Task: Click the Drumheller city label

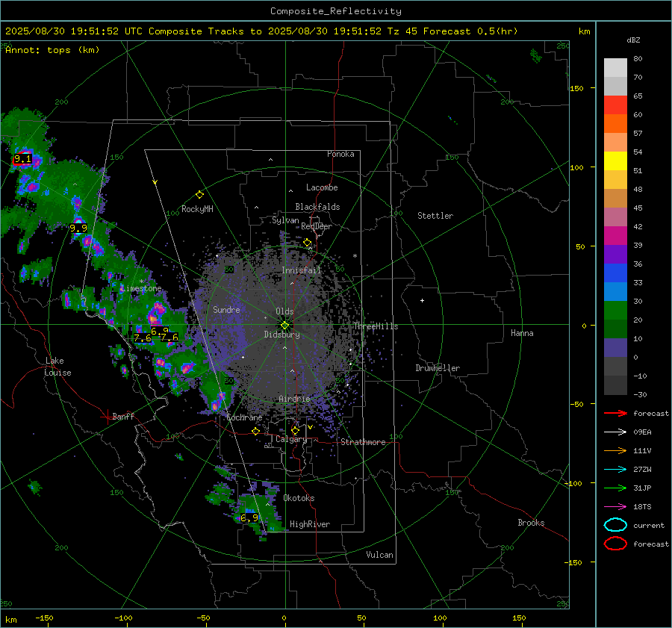Action: pos(437,368)
